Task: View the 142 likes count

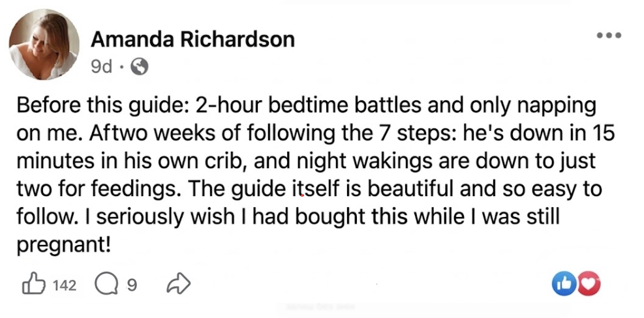Action: pyautogui.click(x=65, y=285)
